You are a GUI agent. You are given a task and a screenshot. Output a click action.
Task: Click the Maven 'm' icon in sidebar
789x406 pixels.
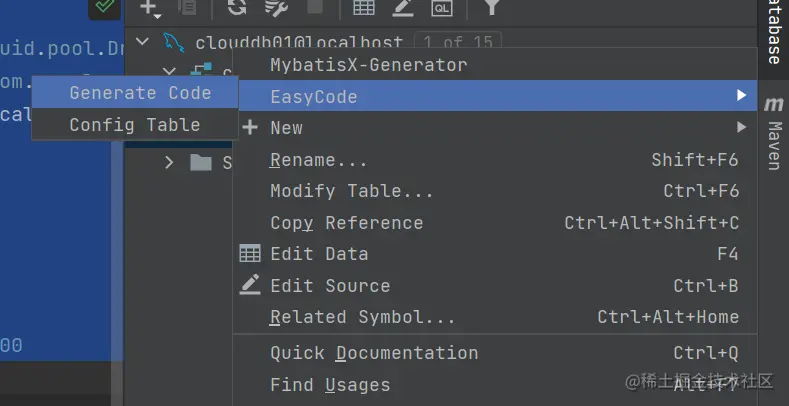tap(773, 105)
